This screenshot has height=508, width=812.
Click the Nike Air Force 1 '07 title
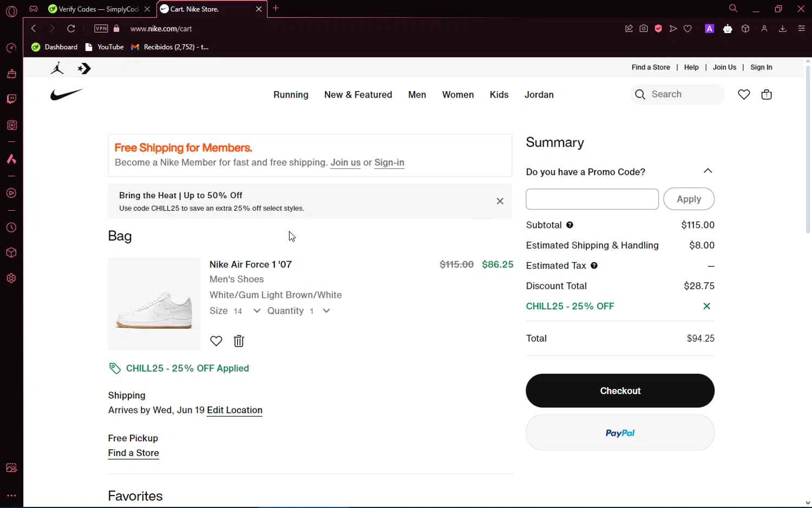(x=251, y=264)
